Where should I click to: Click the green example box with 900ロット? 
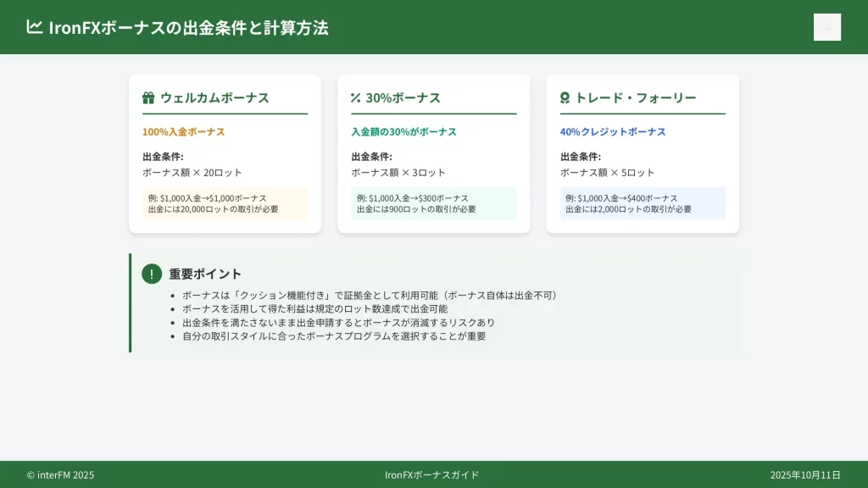[x=433, y=203]
